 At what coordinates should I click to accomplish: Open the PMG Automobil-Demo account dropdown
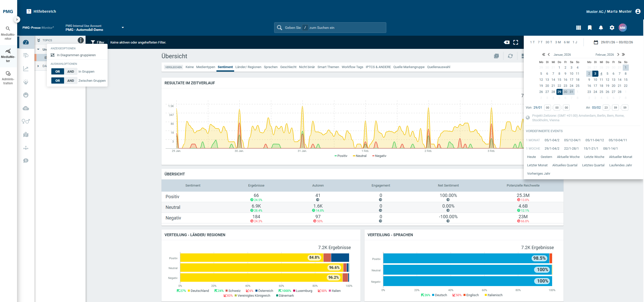tap(123, 28)
